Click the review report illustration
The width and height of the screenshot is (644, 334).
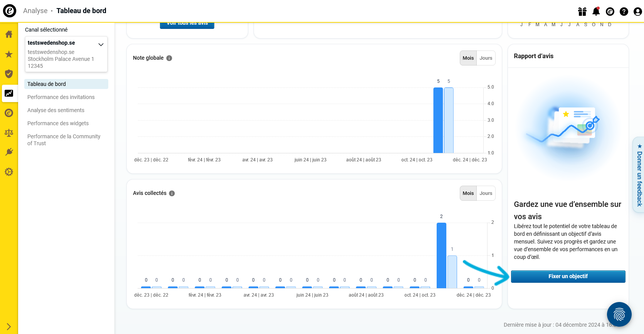pyautogui.click(x=568, y=127)
